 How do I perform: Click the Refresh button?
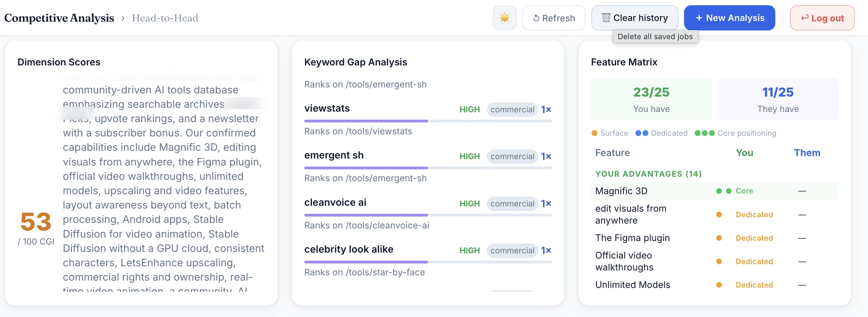(554, 18)
